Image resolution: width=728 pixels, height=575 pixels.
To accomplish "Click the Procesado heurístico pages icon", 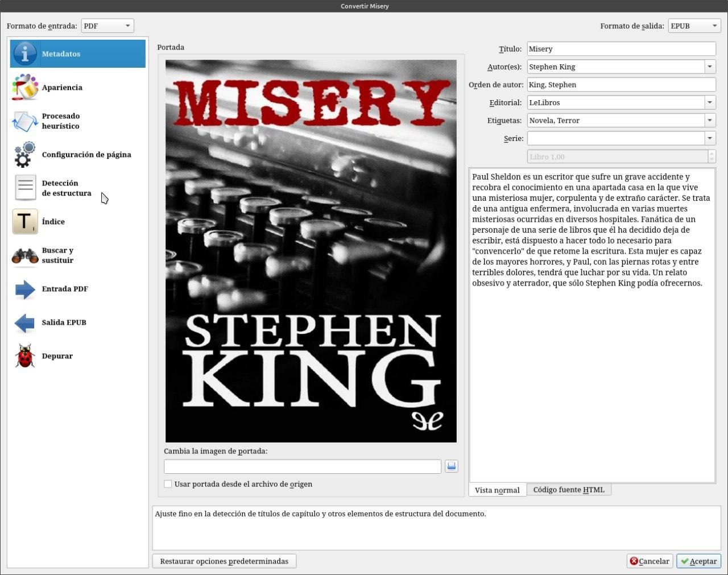I will coord(24,121).
